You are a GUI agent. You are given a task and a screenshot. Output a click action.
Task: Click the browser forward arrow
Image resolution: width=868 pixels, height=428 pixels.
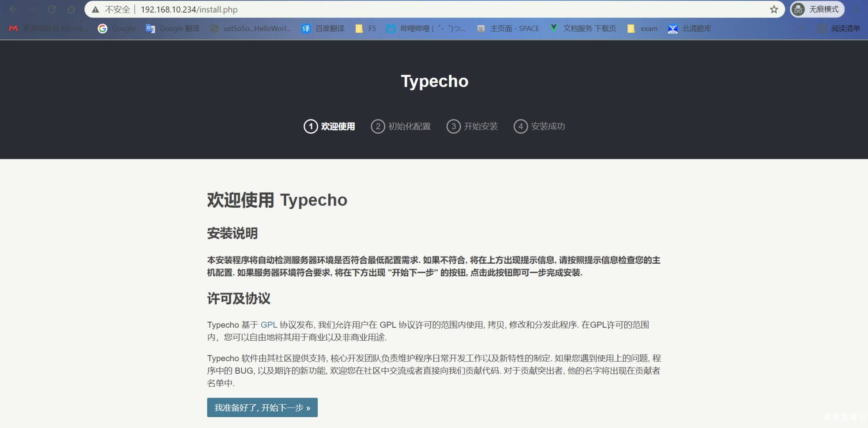[x=33, y=9]
